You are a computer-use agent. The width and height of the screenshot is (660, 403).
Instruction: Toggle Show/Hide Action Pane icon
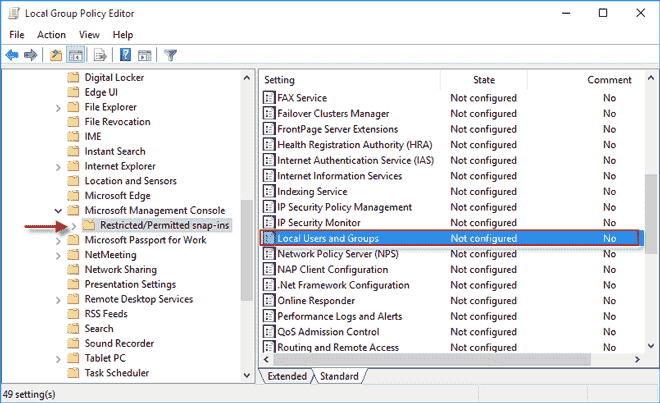pos(144,55)
